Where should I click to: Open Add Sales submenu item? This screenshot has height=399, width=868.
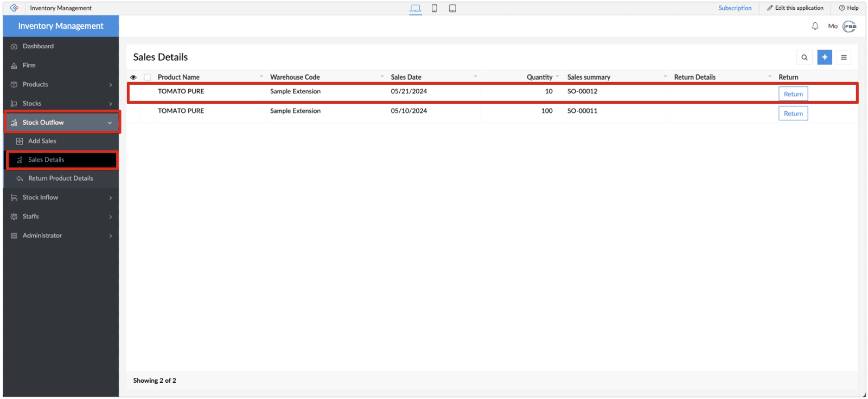click(x=61, y=141)
